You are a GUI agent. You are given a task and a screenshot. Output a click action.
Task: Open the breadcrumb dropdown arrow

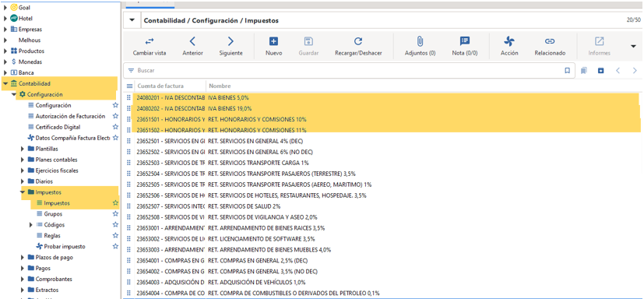(132, 20)
